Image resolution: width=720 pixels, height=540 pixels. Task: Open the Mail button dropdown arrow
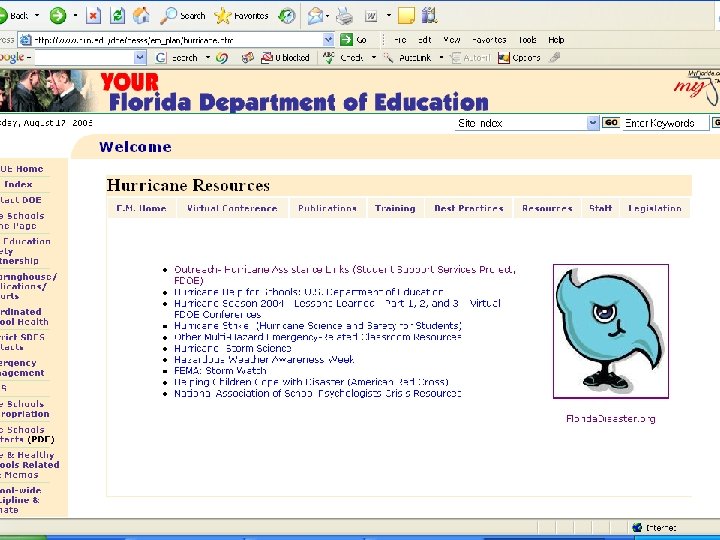pos(327,16)
